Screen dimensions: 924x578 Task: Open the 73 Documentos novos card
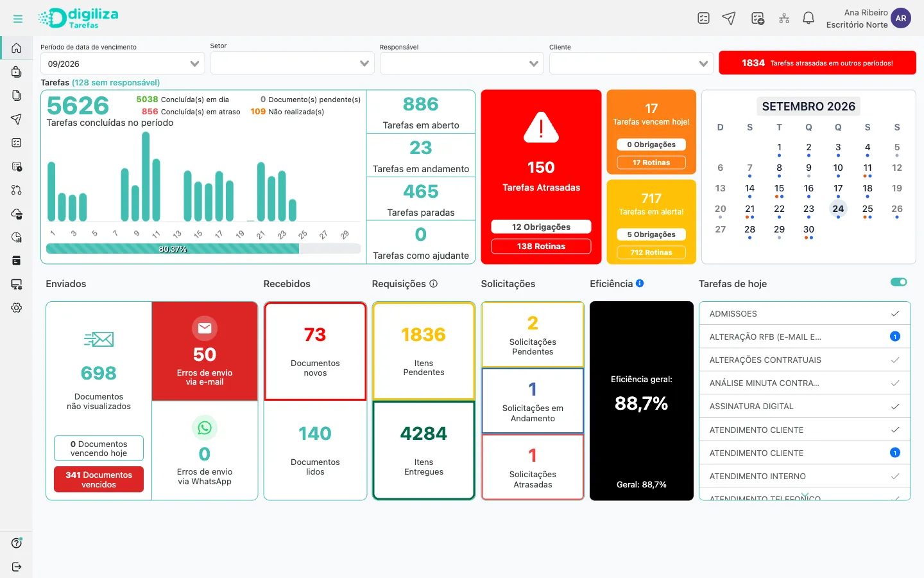pos(315,351)
